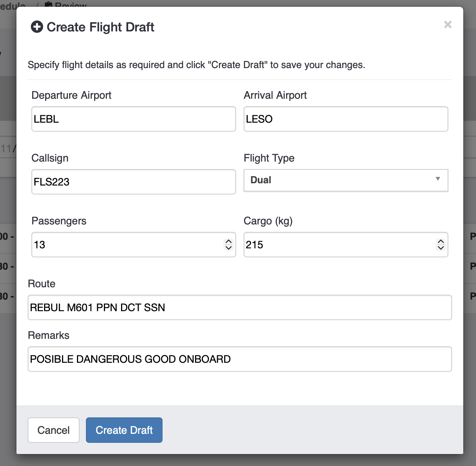Image resolution: width=476 pixels, height=466 pixels.
Task: Click the Route label
Action: 41,284
